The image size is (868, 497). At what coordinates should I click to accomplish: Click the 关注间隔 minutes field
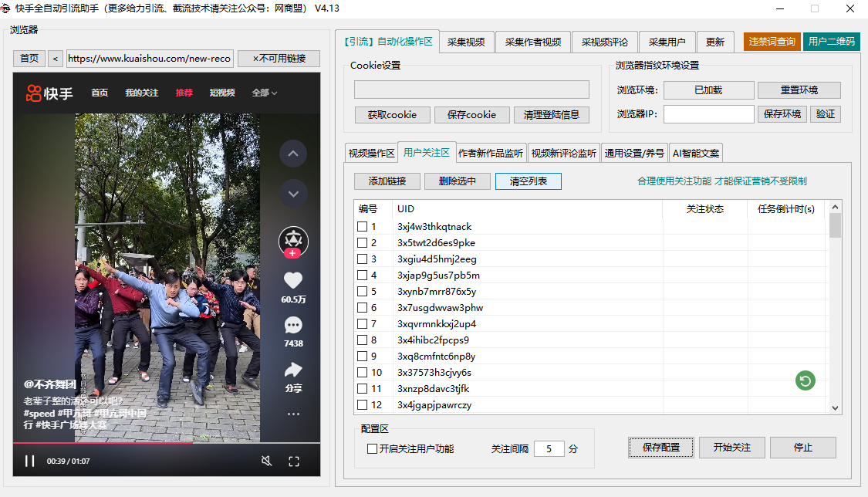[x=549, y=449]
